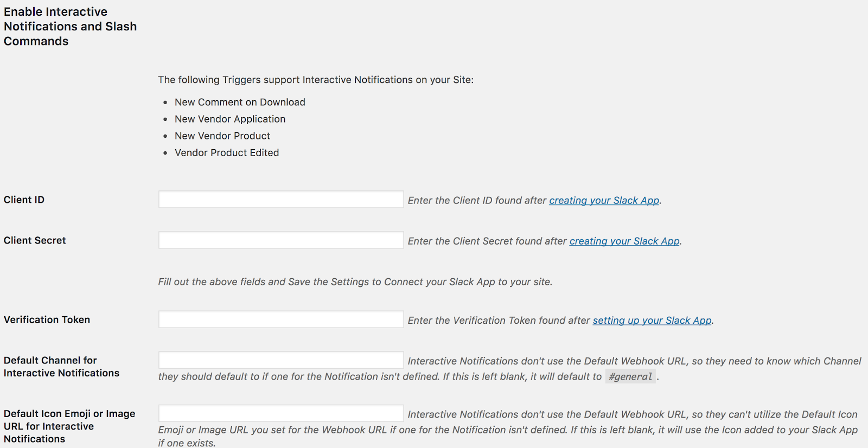The height and width of the screenshot is (448, 868).
Task: Open Slack App link in Client ID description
Action: (x=604, y=201)
